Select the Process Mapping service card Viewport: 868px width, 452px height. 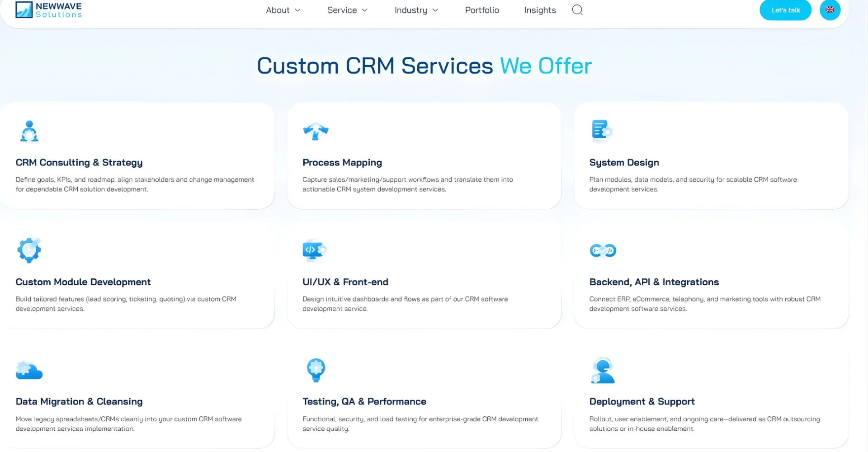click(424, 156)
